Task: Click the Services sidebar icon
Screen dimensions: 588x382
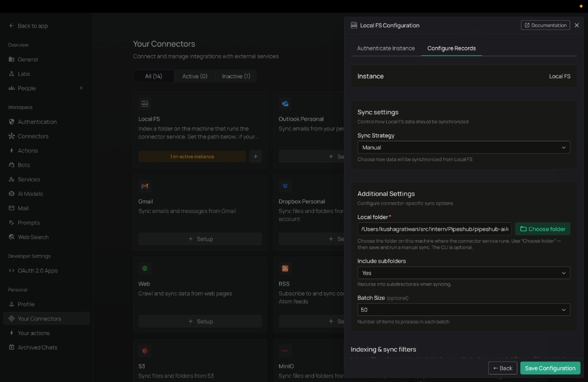Action: click(x=11, y=179)
